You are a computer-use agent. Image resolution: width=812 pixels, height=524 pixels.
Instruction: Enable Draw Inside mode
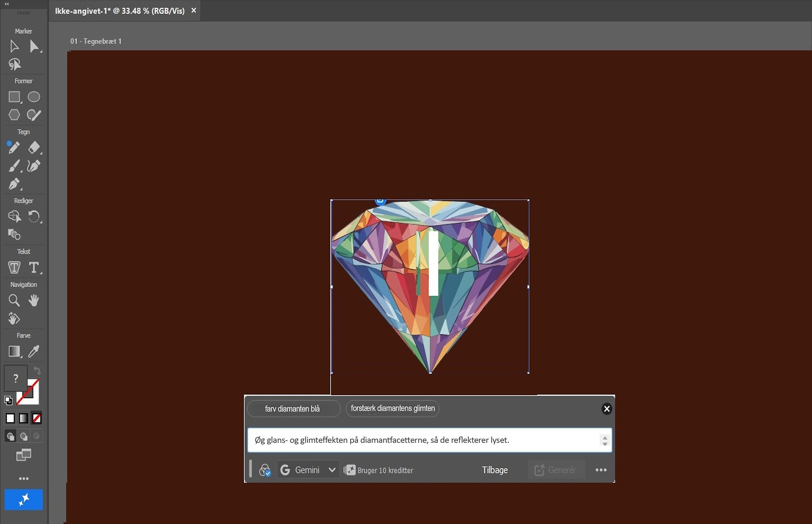coord(37,436)
